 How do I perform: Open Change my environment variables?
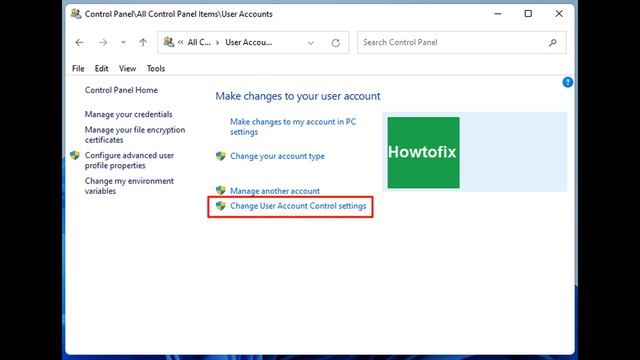coord(129,186)
